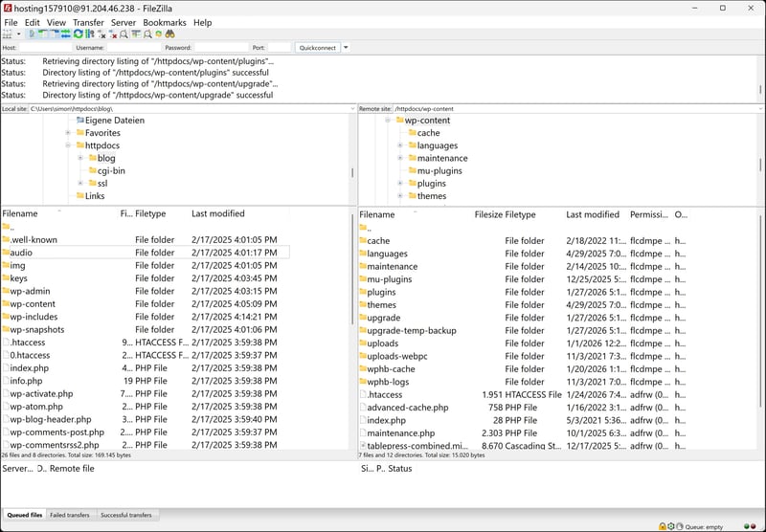Toggle the local directory tree icon
This screenshot has height=532, width=766.
(42, 33)
